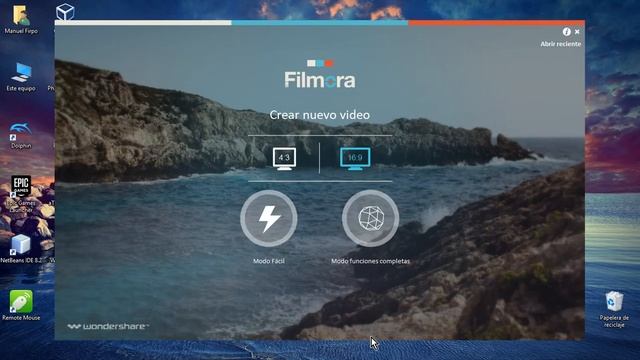Choose the 16:9 widescreen aspect ratio
The width and height of the screenshot is (640, 360).
coord(355,158)
